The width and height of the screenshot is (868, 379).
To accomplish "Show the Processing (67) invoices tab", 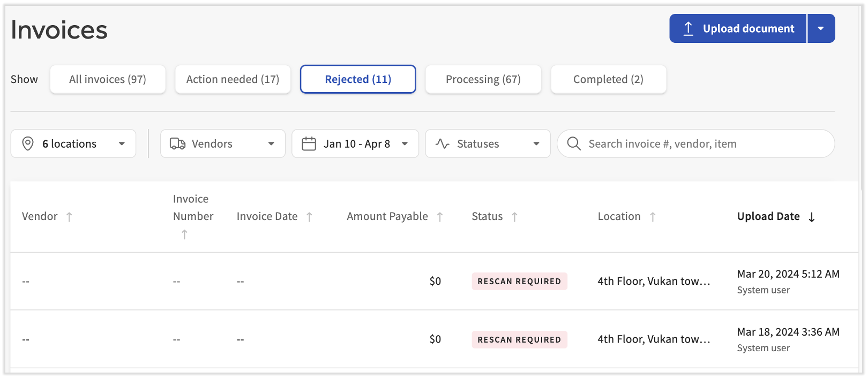I will tap(483, 79).
